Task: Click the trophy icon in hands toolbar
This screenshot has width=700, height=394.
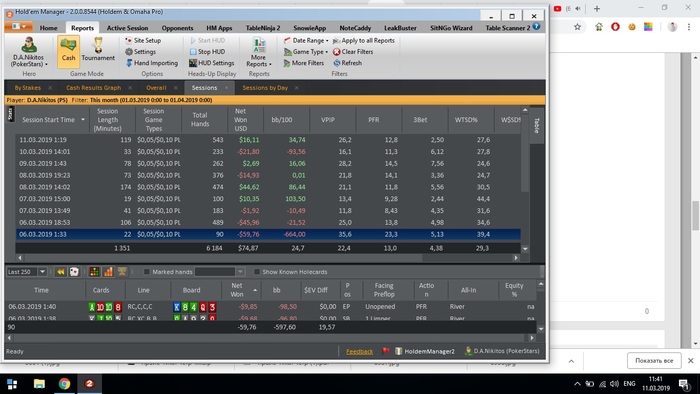Action: [122, 271]
